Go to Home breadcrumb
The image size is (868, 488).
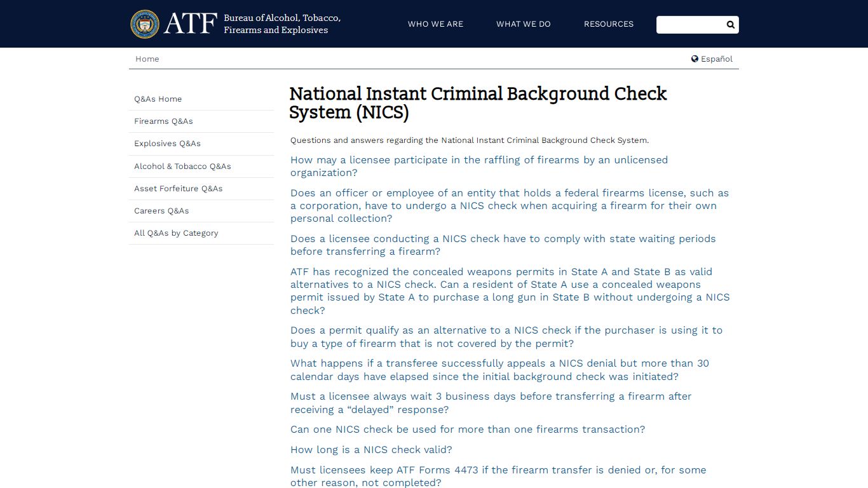147,59
